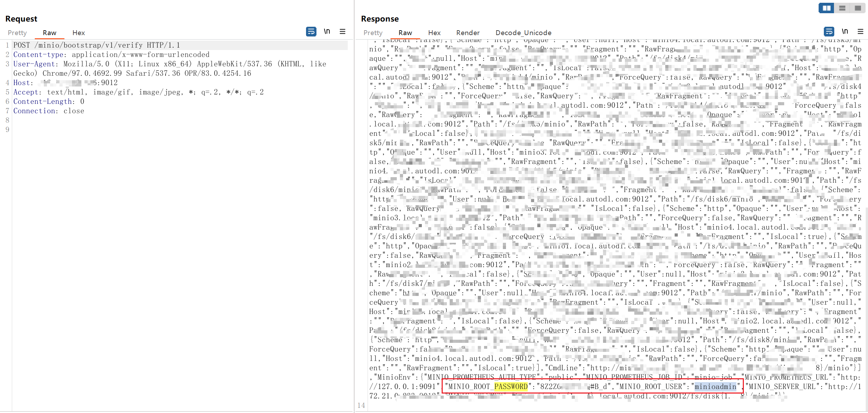Viewport: 868px width, 413px height.
Task: Open the Response Render tab
Action: coord(468,33)
